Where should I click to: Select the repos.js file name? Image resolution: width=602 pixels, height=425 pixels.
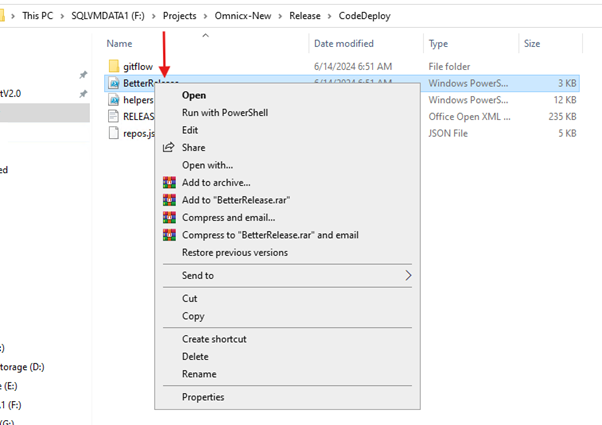pyautogui.click(x=139, y=134)
